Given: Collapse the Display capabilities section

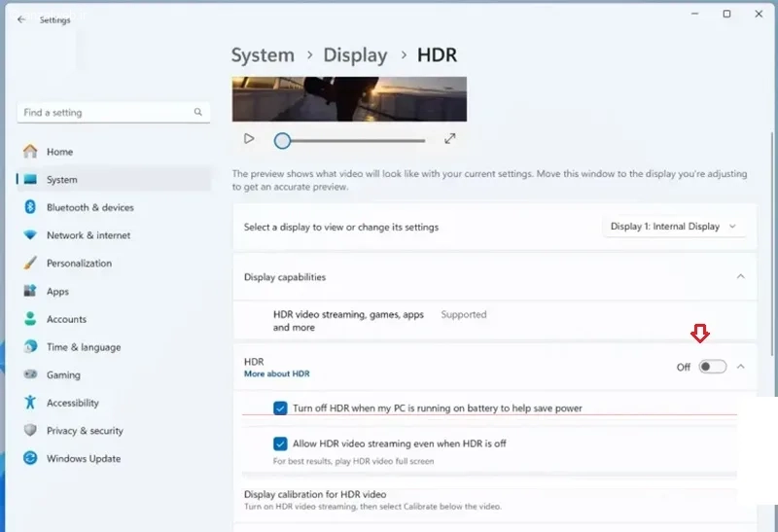Looking at the screenshot, I should click(741, 276).
